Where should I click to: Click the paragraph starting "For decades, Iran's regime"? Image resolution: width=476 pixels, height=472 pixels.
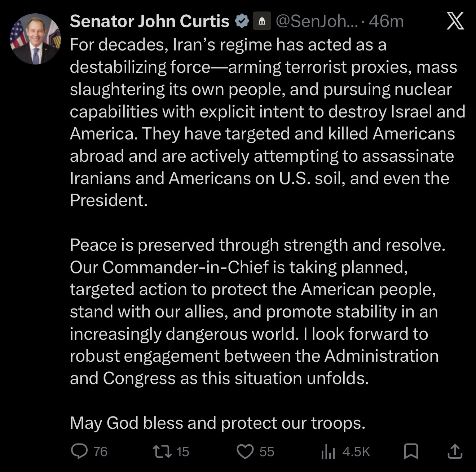click(263, 123)
